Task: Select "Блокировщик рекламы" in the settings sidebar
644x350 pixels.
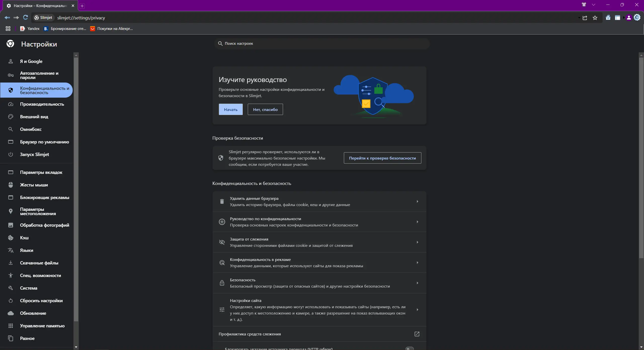Action: tap(45, 198)
